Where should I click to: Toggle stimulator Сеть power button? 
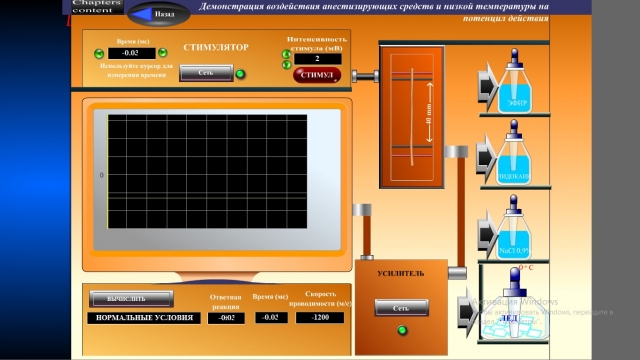pyautogui.click(x=206, y=73)
